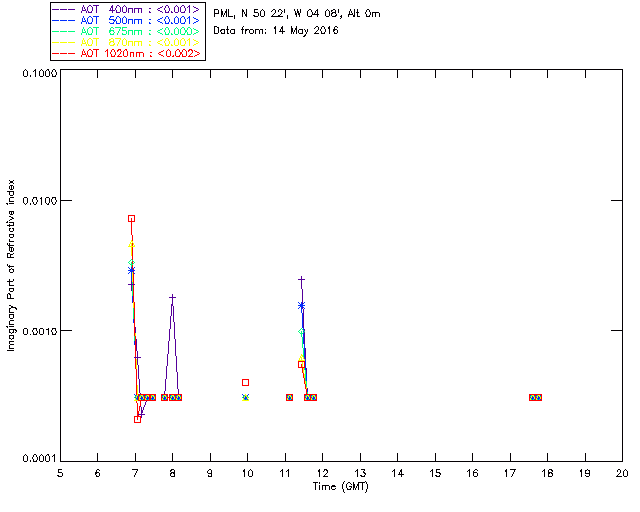The width and height of the screenshot is (640, 512).
Task: Click the x-axis tick label 19
Action: 585,473
